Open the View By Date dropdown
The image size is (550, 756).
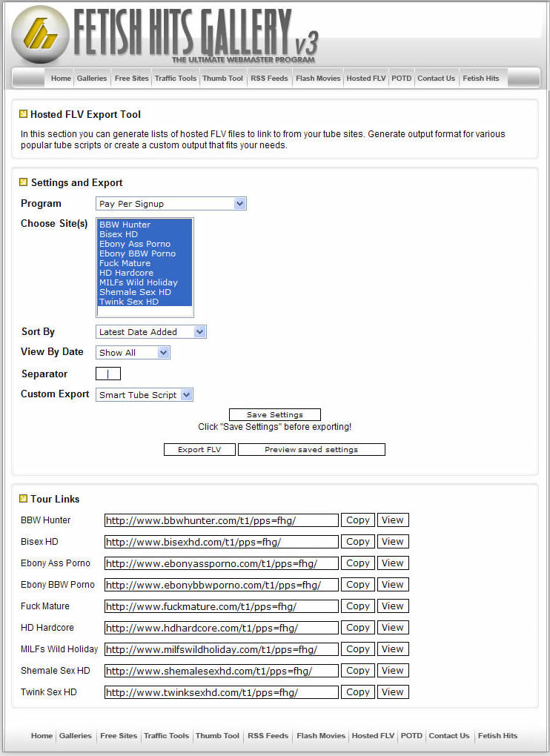click(x=133, y=353)
